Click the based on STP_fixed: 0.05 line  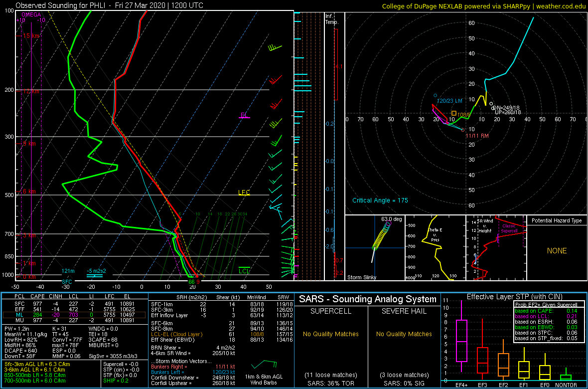(546, 339)
